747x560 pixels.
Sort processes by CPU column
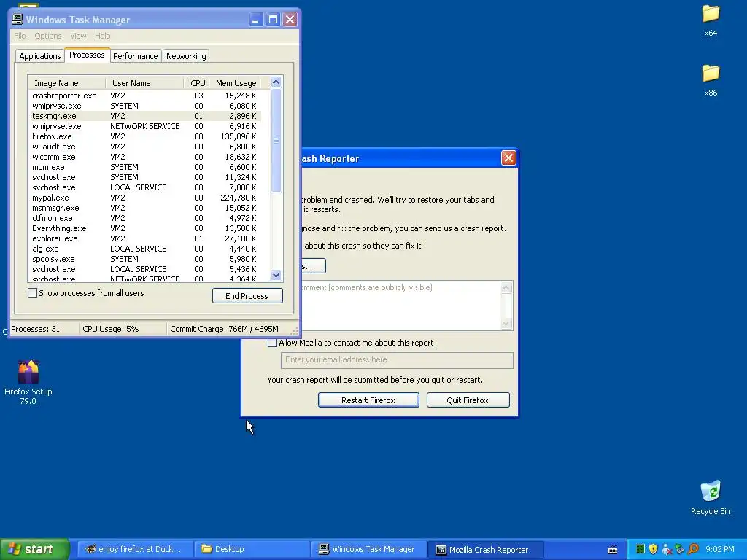click(197, 83)
